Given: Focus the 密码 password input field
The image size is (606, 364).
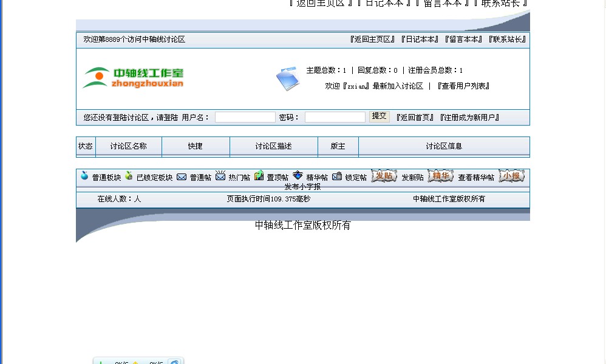Looking at the screenshot, I should [335, 117].
